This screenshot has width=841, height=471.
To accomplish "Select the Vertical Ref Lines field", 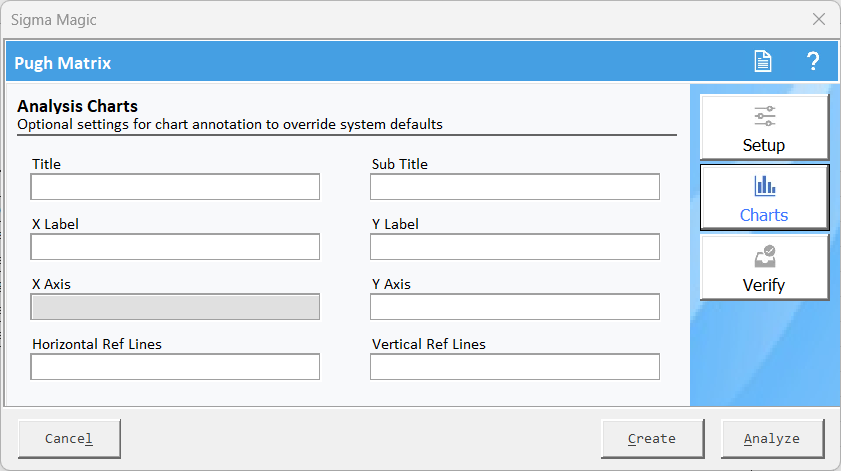I will [515, 366].
